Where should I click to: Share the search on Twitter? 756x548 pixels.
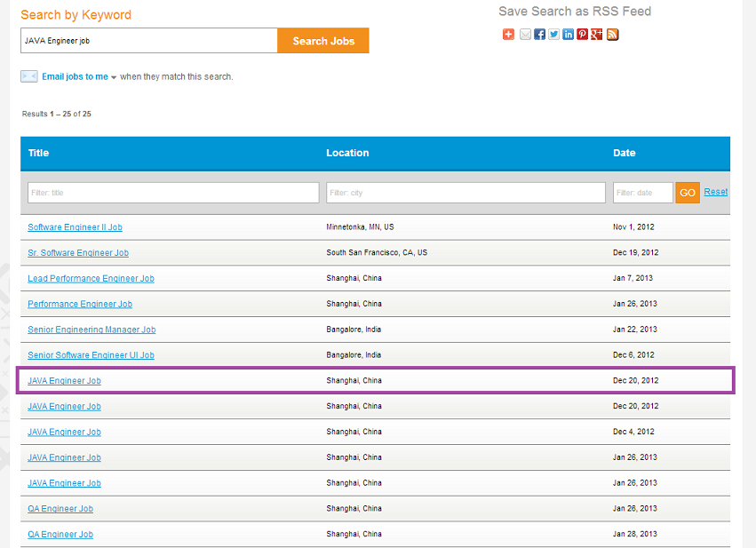(x=554, y=35)
